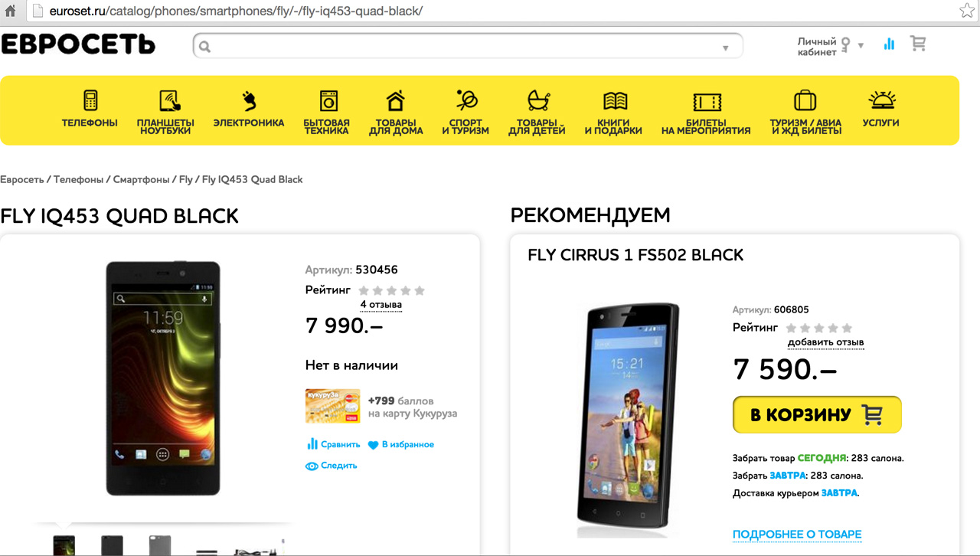Rate Fly IQ453 using the fifth rating star
Image resolution: width=980 pixels, height=556 pixels.
[x=419, y=290]
